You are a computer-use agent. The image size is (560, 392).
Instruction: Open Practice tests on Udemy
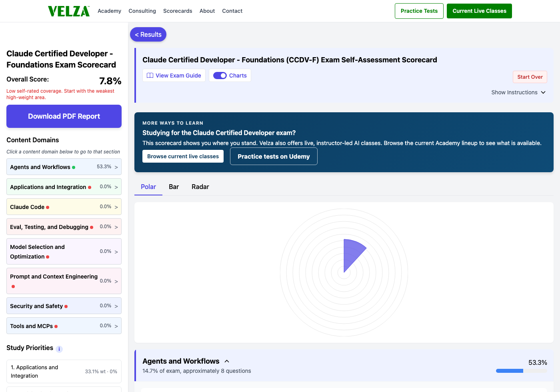coord(274,157)
